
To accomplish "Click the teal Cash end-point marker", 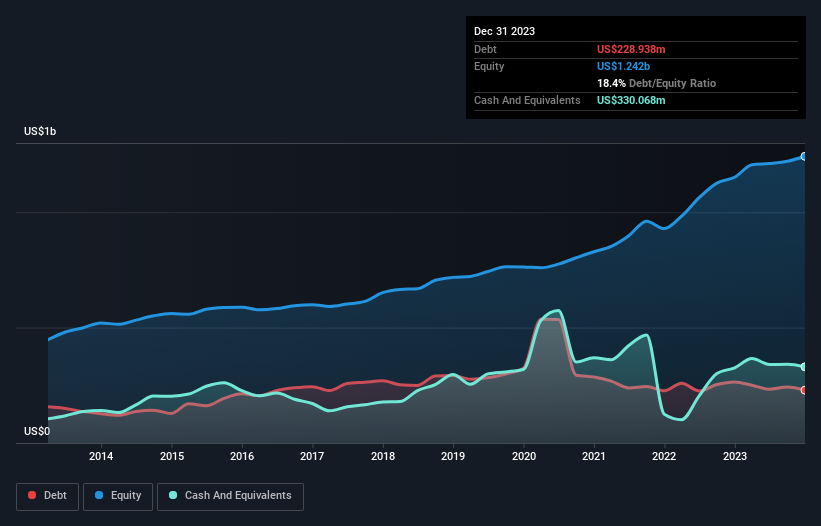I will [804, 367].
